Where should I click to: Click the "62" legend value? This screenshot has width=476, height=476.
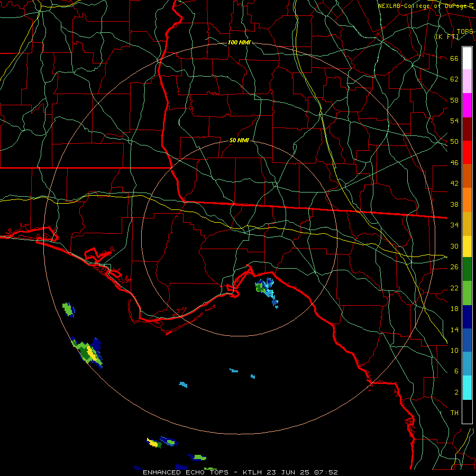point(454,79)
